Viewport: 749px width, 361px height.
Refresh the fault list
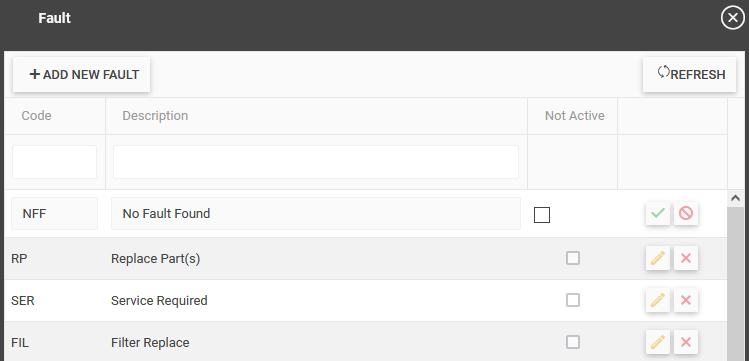(x=689, y=74)
